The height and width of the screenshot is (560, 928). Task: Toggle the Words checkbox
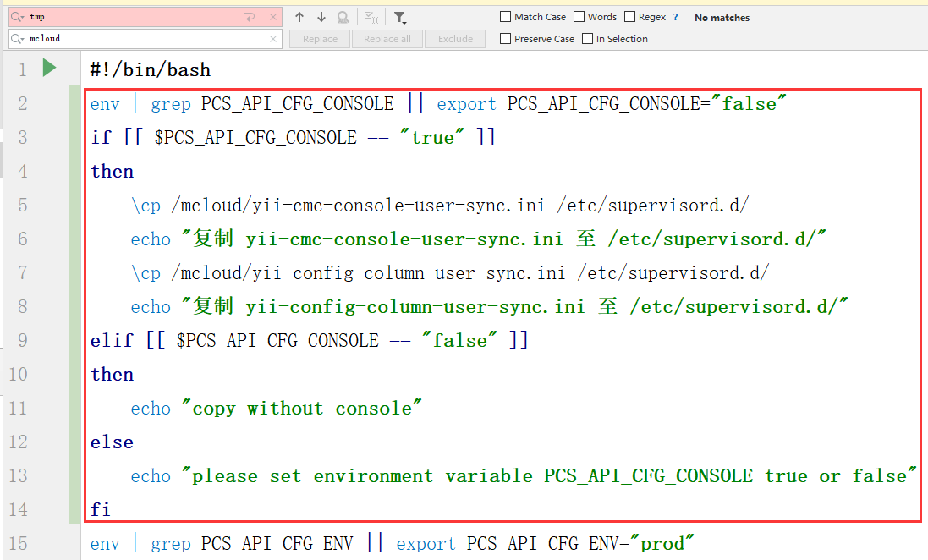point(579,17)
